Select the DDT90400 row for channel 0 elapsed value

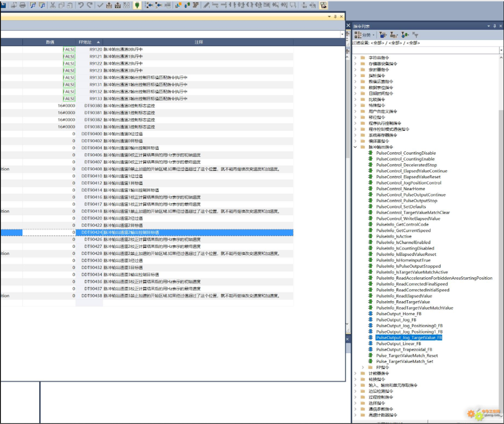point(91,134)
